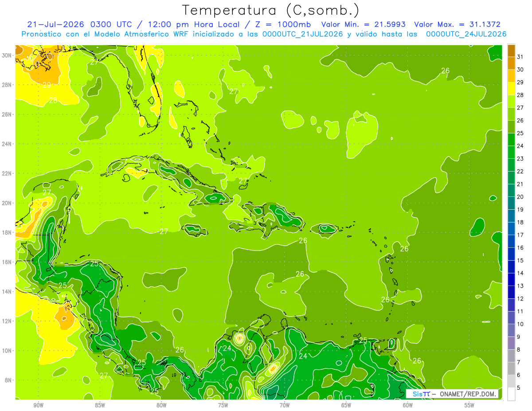Click the number 15 on the color scale

520,261
